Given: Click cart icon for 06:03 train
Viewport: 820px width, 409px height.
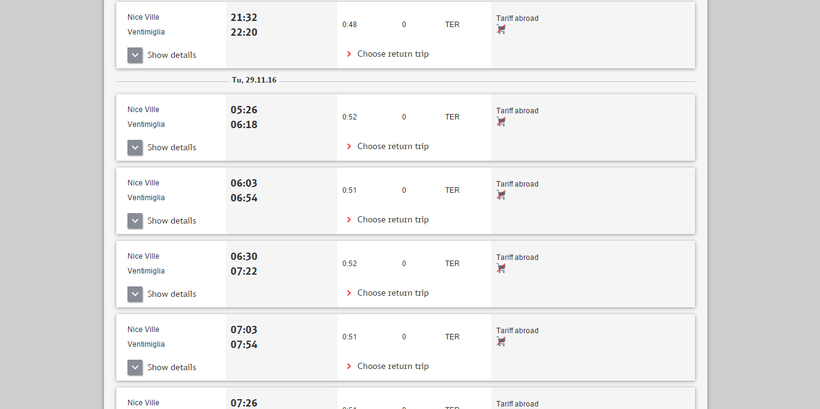Looking at the screenshot, I should click(501, 195).
